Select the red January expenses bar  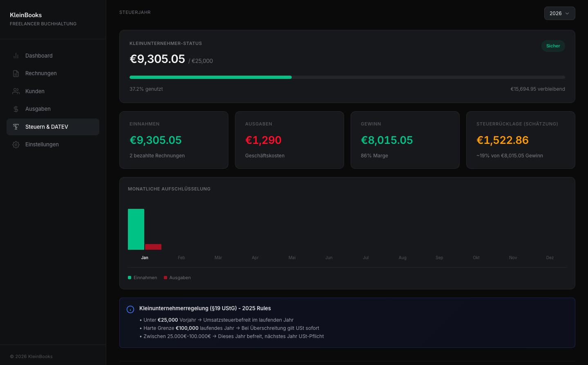[x=153, y=247]
